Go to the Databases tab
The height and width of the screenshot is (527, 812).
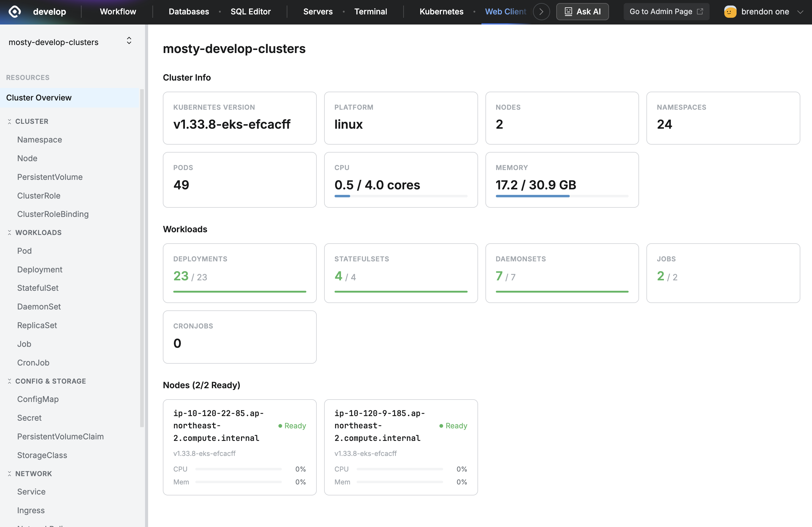(189, 12)
